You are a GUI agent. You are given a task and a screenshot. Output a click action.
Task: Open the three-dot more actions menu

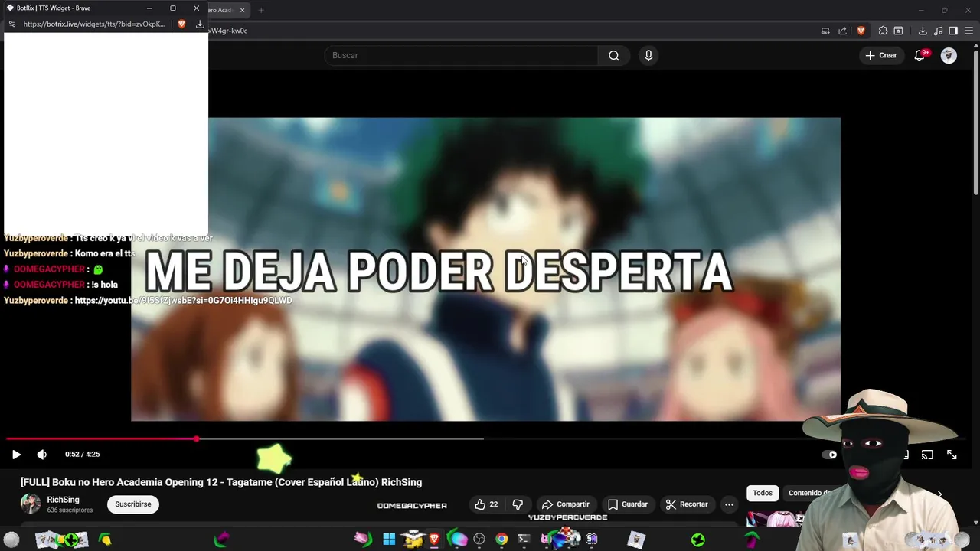tap(729, 504)
